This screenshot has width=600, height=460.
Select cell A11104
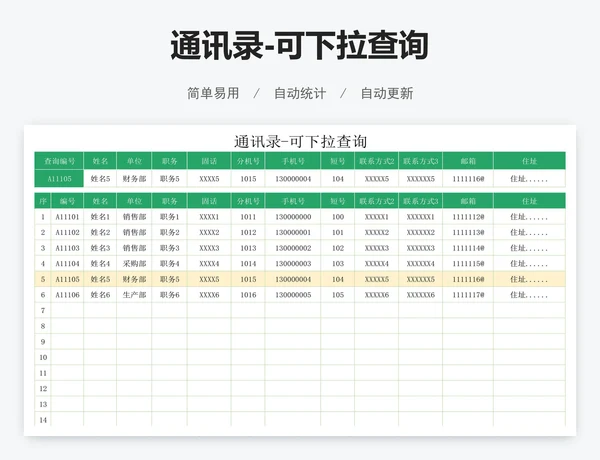[x=67, y=264]
